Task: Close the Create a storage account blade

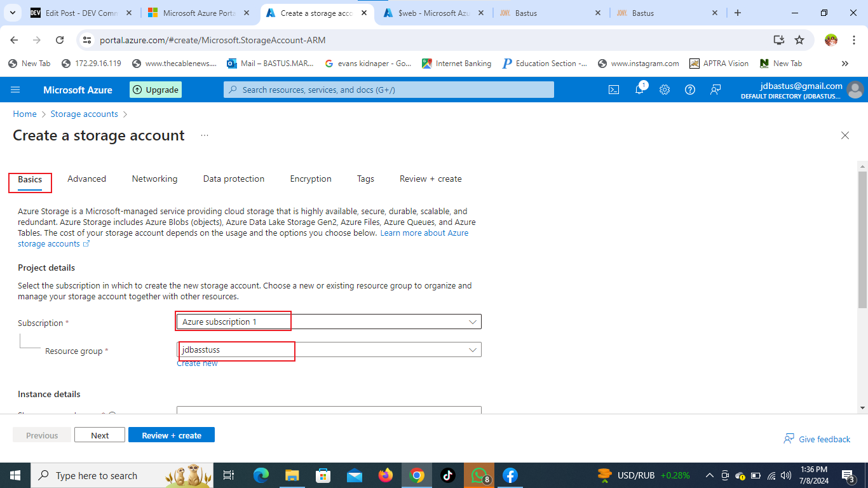Action: 845,135
